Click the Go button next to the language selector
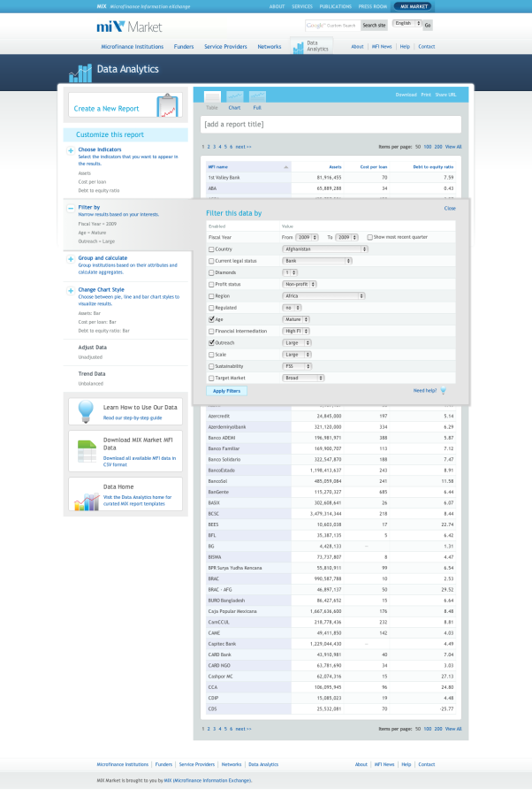 428,25
